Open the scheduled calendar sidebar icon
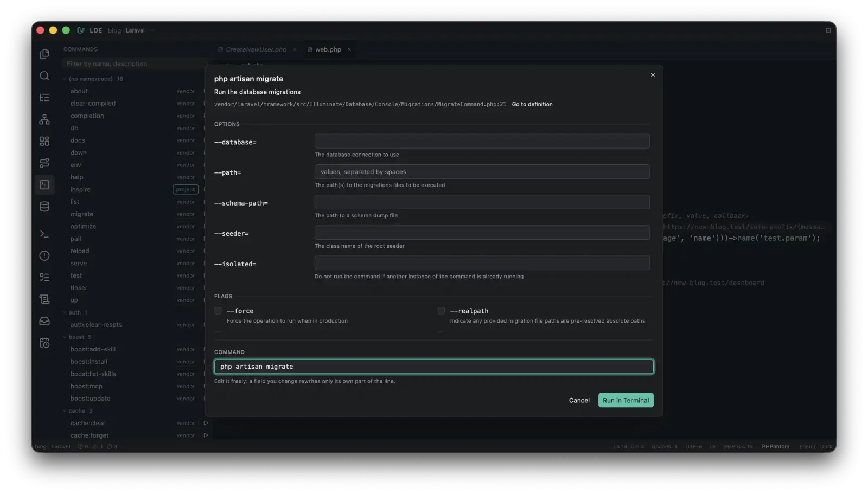This screenshot has width=868, height=494. 44,343
